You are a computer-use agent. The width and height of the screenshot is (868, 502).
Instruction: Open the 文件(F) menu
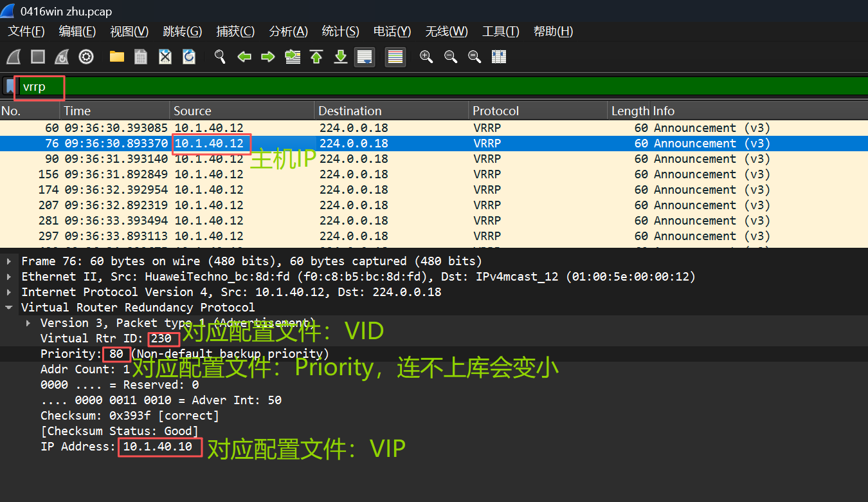(x=26, y=32)
